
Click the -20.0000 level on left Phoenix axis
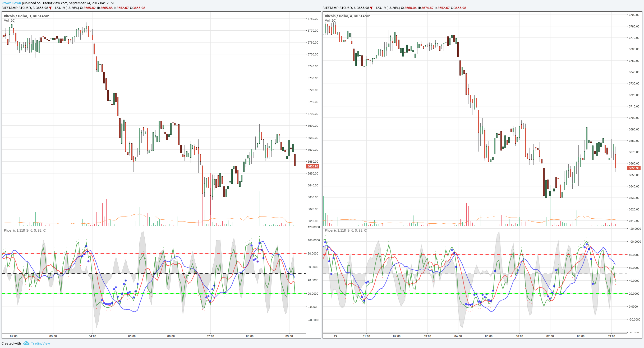point(313,320)
